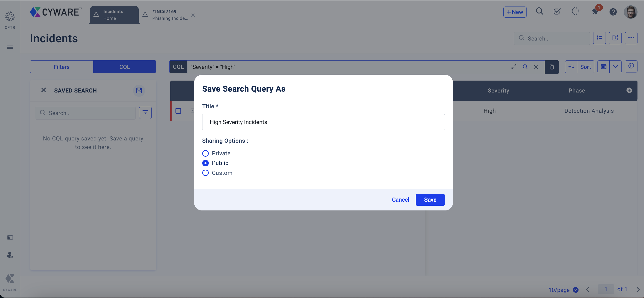Viewport: 644px width, 298px height.
Task: Click the saved search filter icon
Action: pos(145,113)
